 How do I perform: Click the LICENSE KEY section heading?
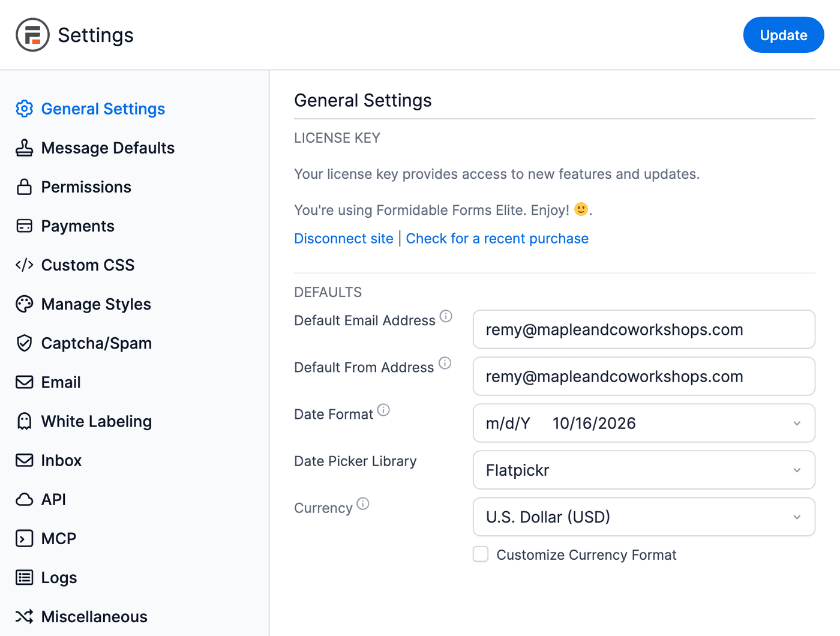pyautogui.click(x=337, y=138)
